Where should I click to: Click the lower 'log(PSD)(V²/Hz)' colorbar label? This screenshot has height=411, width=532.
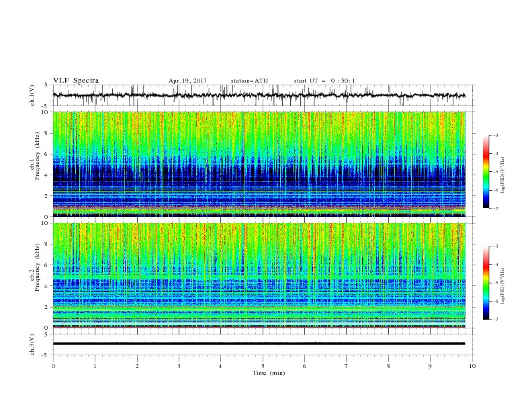click(503, 286)
